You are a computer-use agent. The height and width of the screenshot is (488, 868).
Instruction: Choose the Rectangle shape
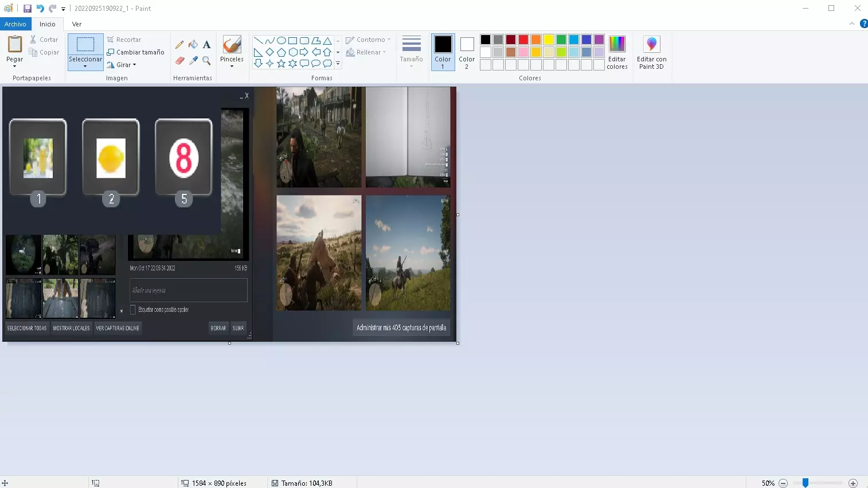292,41
